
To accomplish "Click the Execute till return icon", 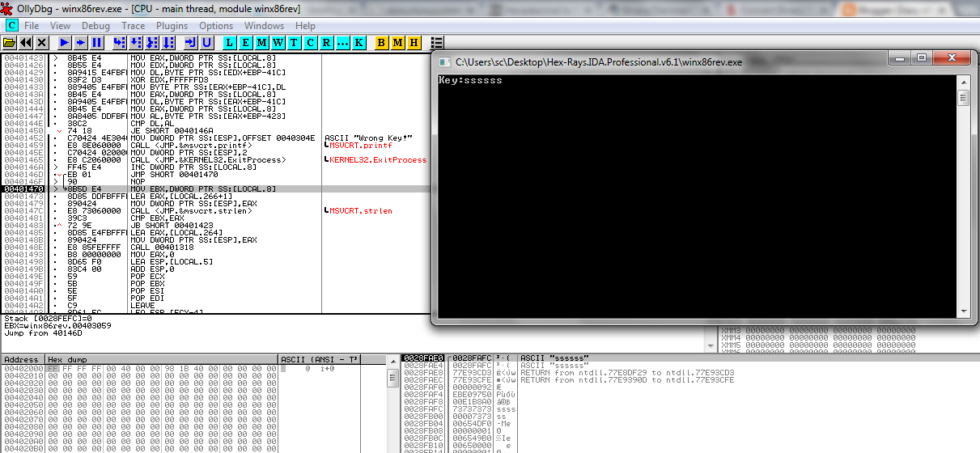I will coord(191,42).
